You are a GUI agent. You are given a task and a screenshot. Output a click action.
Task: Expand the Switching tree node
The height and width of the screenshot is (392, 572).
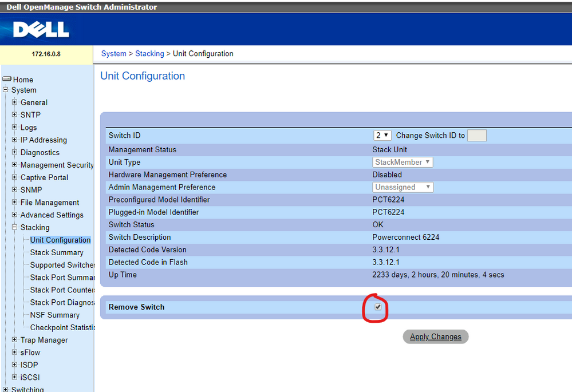pyautogui.click(x=6, y=389)
